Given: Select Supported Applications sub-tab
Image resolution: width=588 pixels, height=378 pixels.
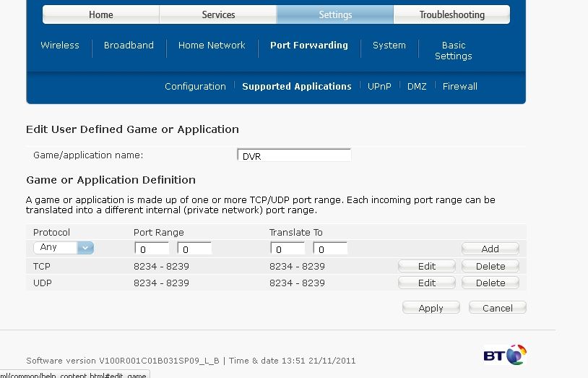Looking at the screenshot, I should (x=297, y=86).
